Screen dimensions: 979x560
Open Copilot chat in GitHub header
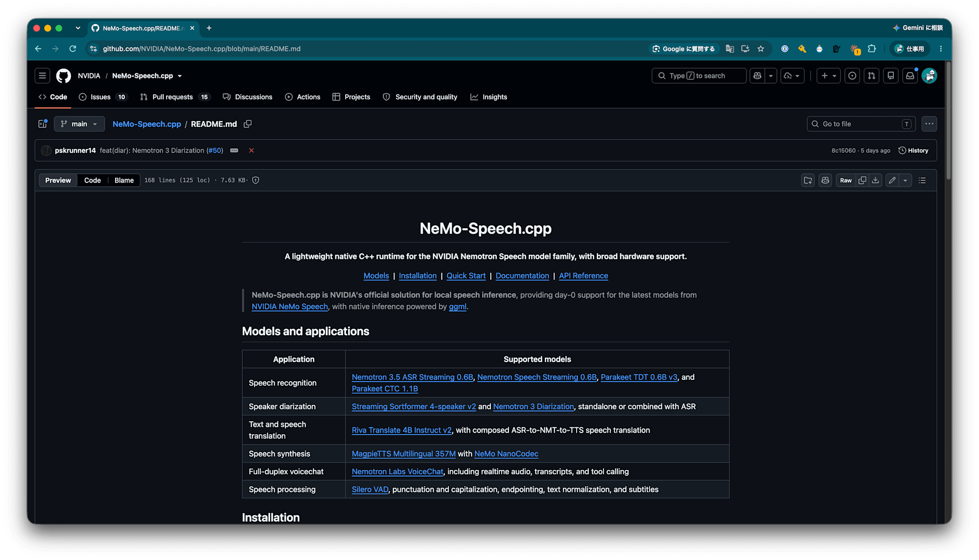click(757, 76)
